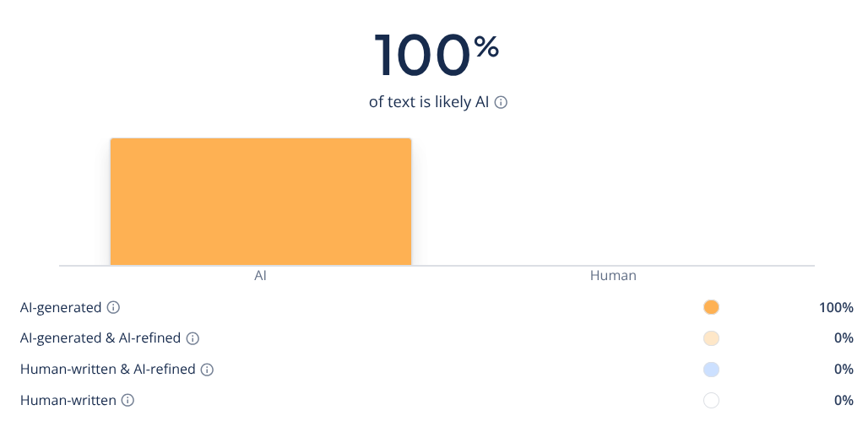
Task: Click the Human-written info icon
Action: point(128,401)
